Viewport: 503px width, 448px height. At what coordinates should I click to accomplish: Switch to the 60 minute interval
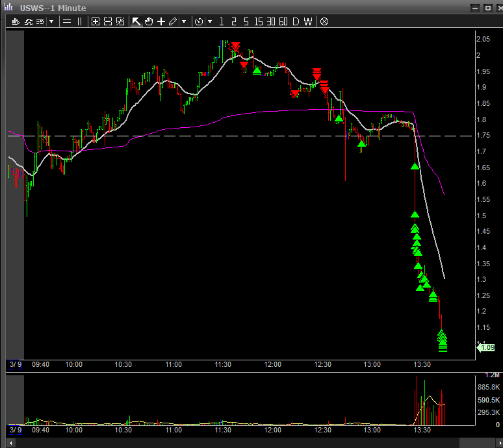[283, 21]
